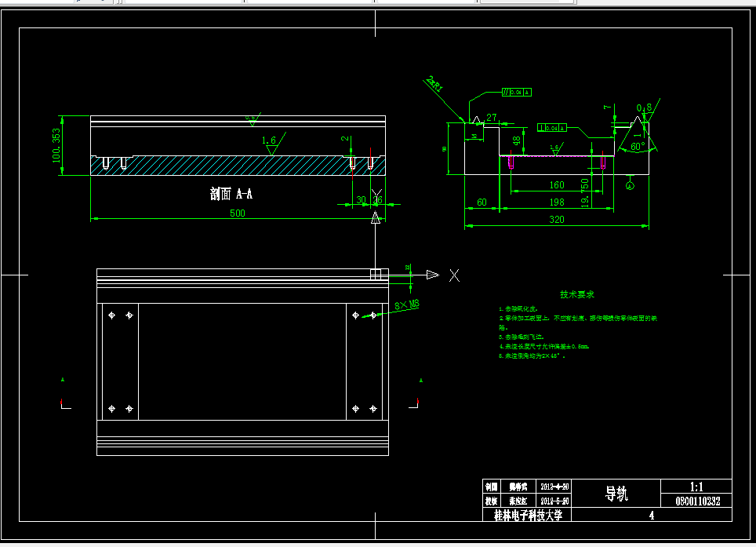Pick the 26 dimension under section view

[377, 199]
